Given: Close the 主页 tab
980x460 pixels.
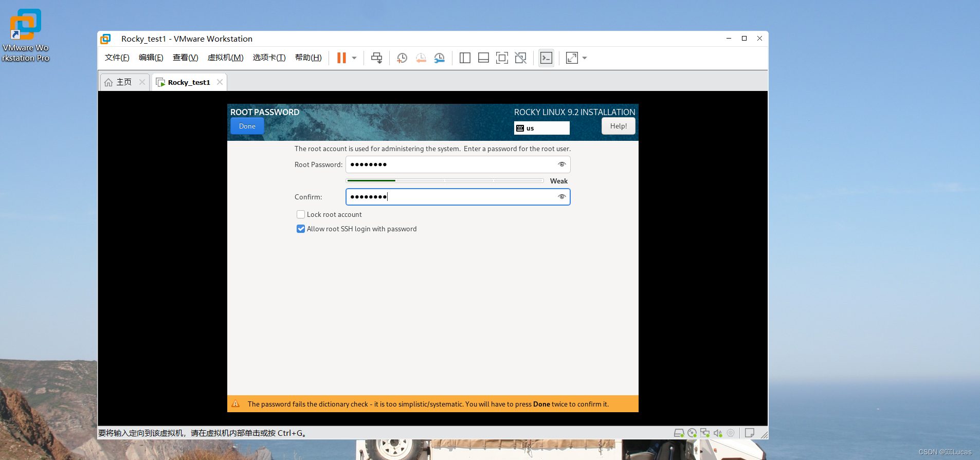Looking at the screenshot, I should 142,82.
